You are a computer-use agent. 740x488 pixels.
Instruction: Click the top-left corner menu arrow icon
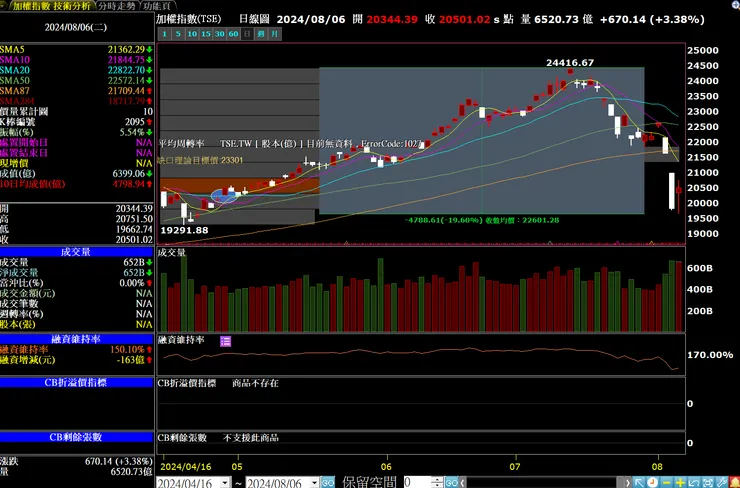(x=3, y=5)
